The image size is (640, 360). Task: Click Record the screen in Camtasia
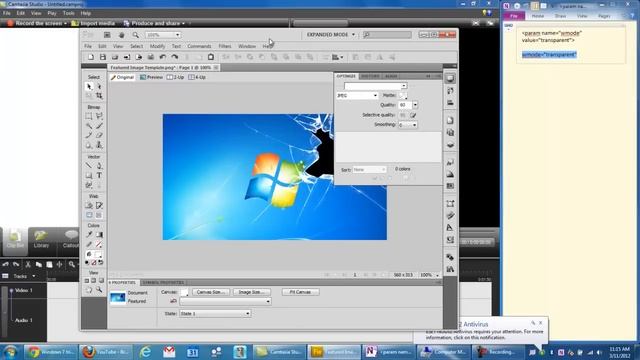37,23
